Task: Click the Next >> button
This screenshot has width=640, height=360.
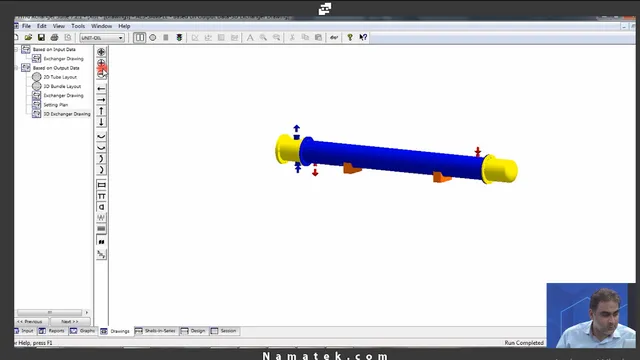Action: tap(70, 322)
